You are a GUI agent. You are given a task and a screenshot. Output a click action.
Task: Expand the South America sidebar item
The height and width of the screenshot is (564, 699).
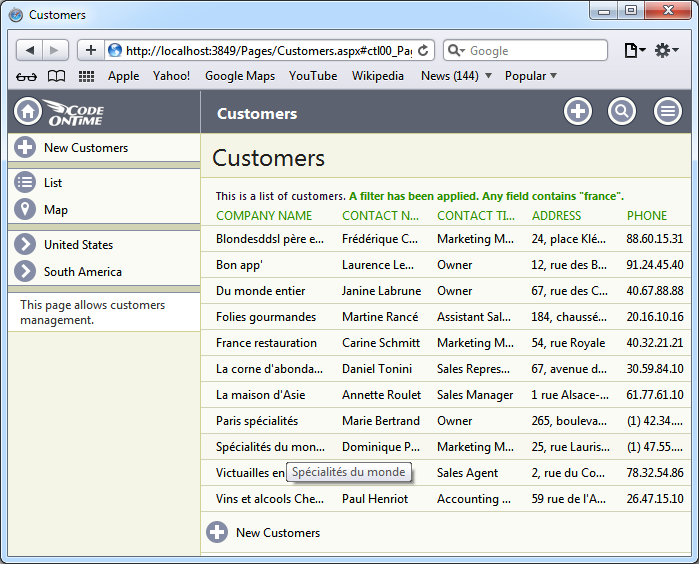tap(82, 272)
